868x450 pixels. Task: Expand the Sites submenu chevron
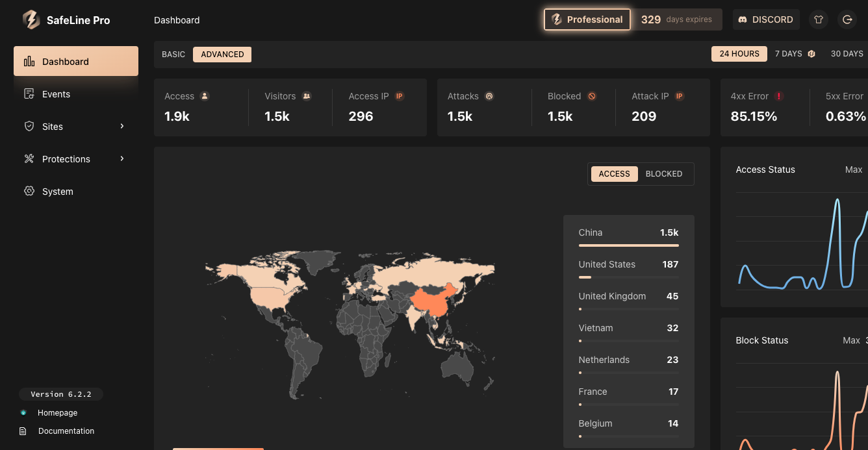[x=122, y=126]
